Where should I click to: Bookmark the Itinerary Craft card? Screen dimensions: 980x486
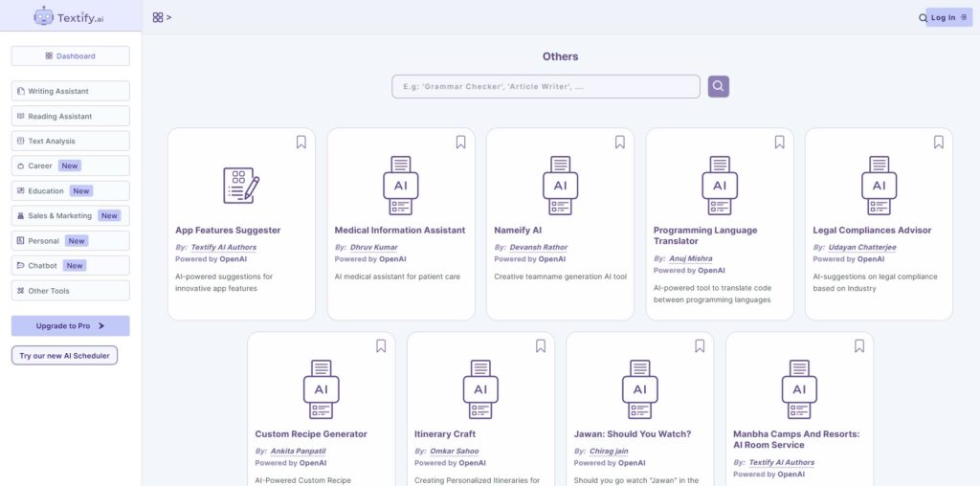coord(541,346)
